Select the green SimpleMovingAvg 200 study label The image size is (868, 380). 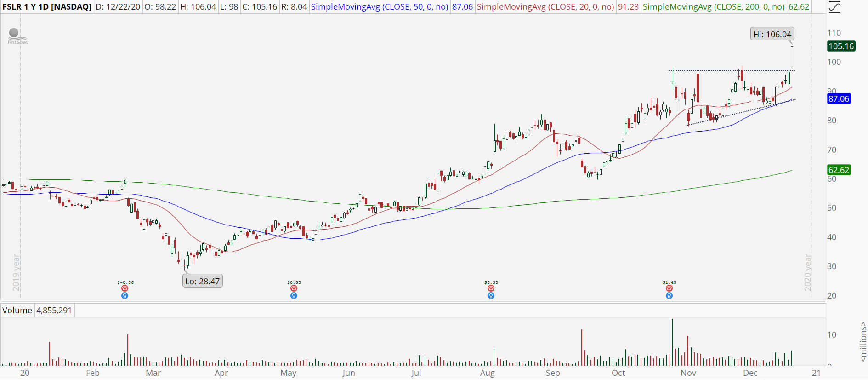[714, 7]
